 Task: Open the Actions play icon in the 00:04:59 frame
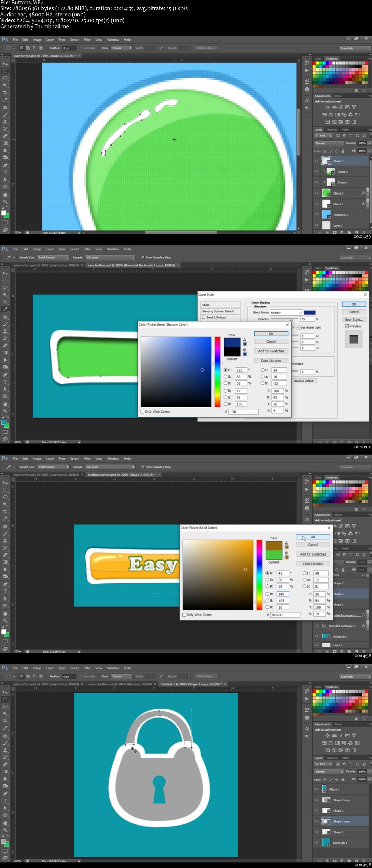pos(307,71)
